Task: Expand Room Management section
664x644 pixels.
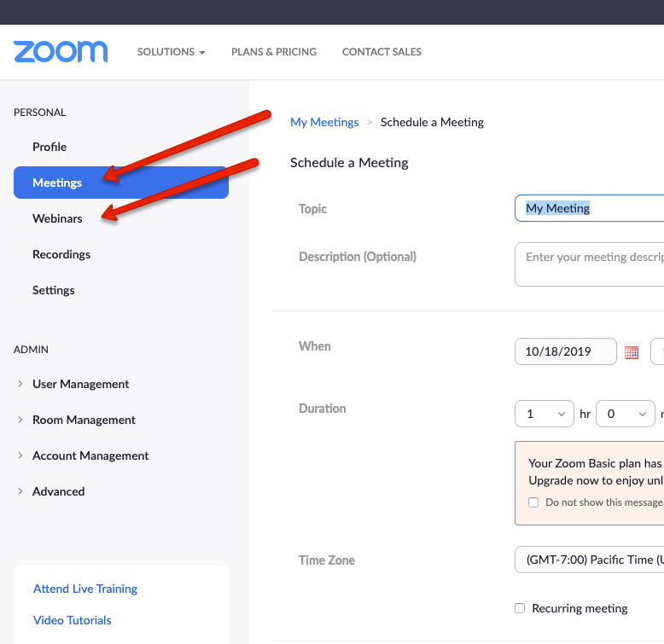Action: [x=84, y=420]
